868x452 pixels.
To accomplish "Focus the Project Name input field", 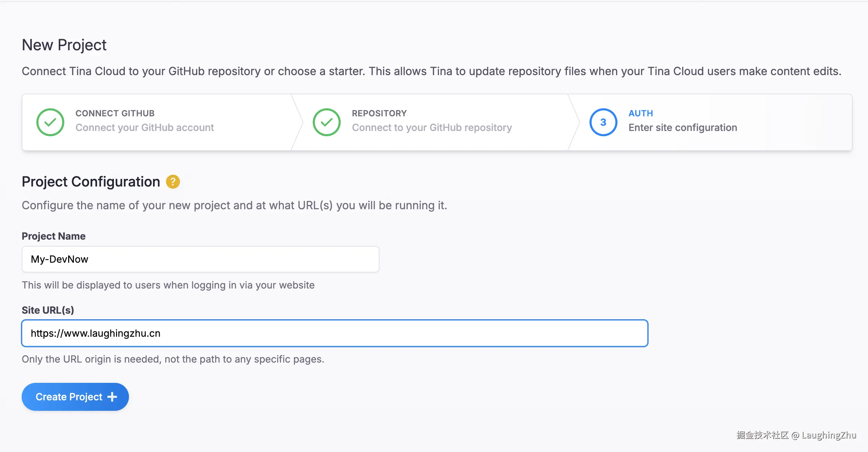I will point(200,259).
